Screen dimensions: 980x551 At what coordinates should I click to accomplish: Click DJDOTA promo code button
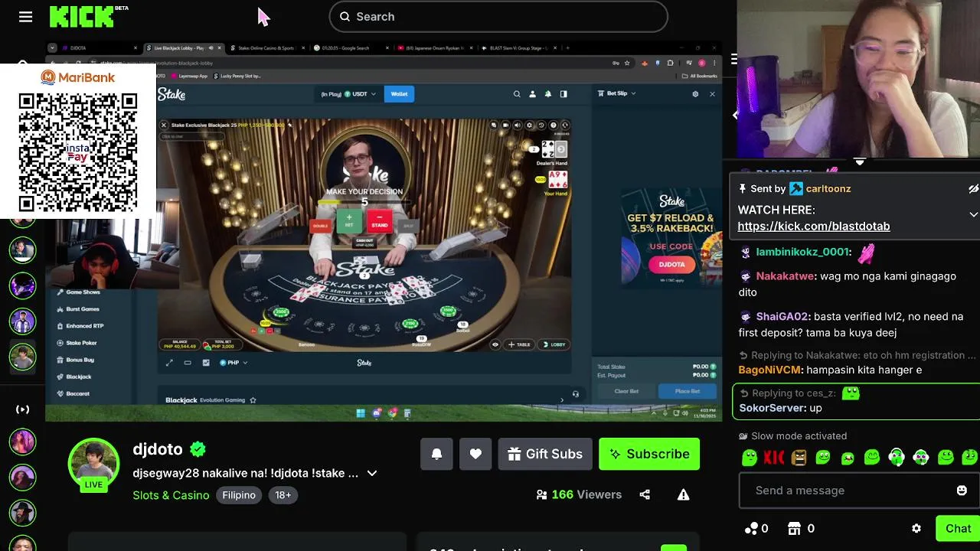pos(671,264)
